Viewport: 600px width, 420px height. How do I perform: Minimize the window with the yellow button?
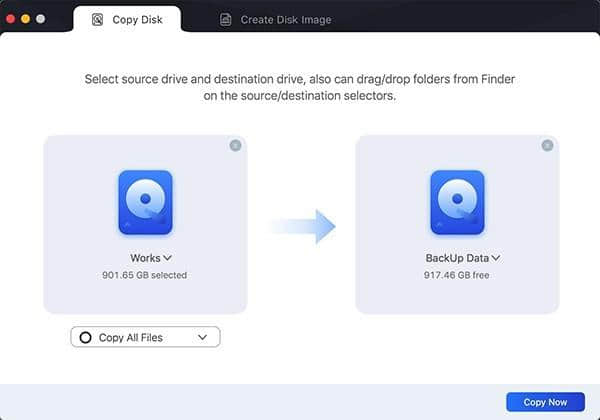[27, 19]
